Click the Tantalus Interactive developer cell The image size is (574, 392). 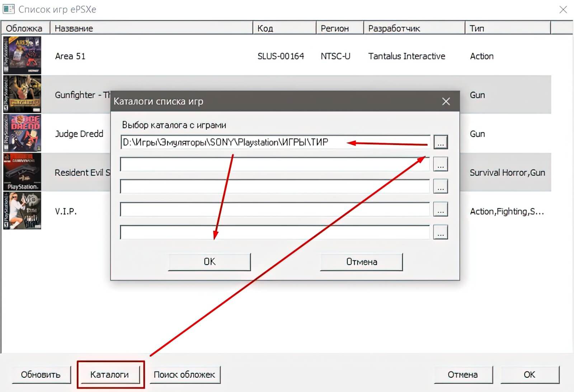tap(406, 56)
